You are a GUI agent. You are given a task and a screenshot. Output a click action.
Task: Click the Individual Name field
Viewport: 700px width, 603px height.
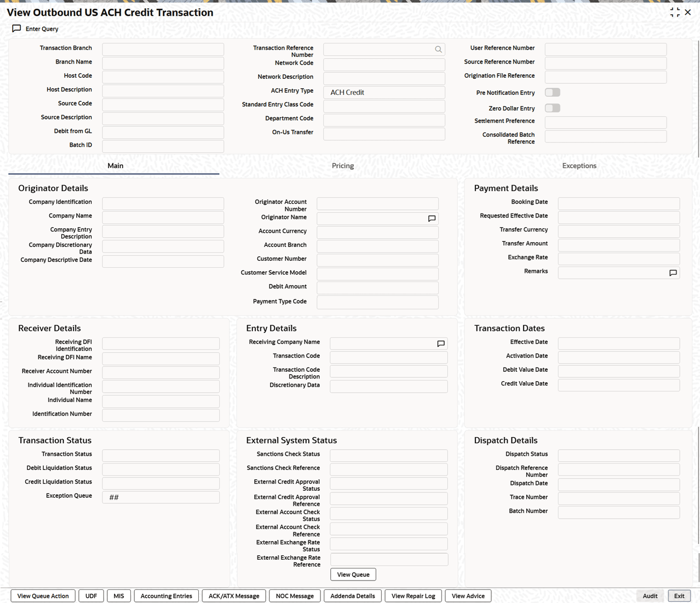coord(160,401)
